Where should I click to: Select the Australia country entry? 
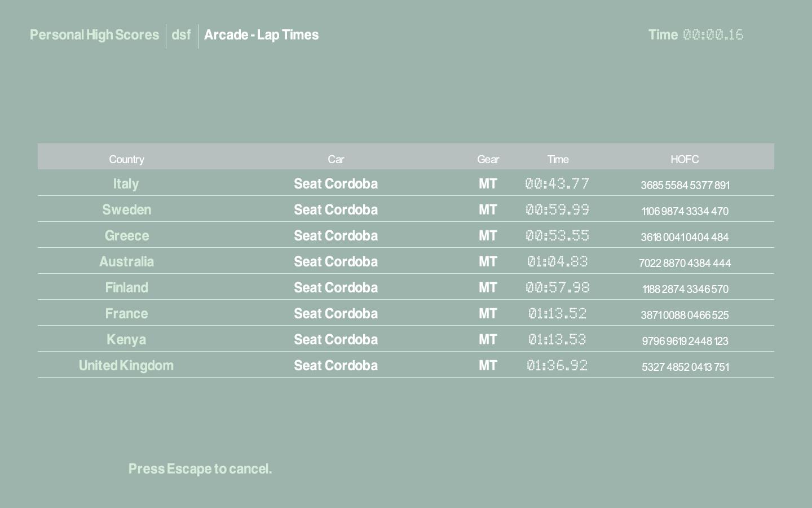point(126,262)
